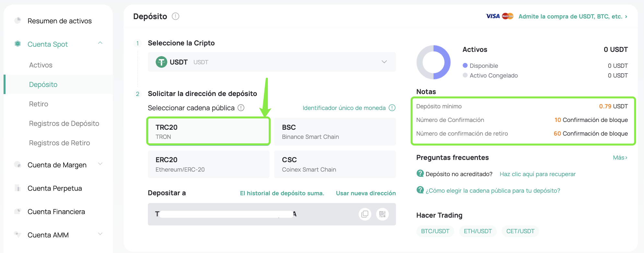
Task: Click the assets donut chart
Action: coord(434,62)
